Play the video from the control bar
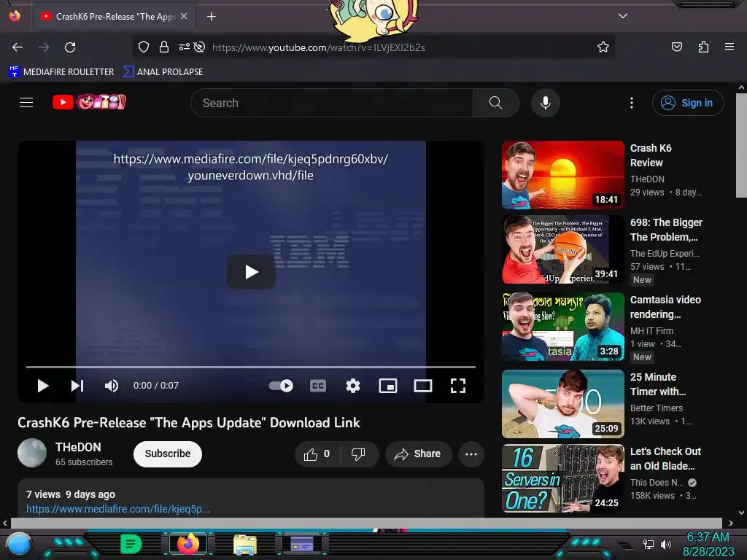Screen dimensions: 747x560 [x=43, y=386]
